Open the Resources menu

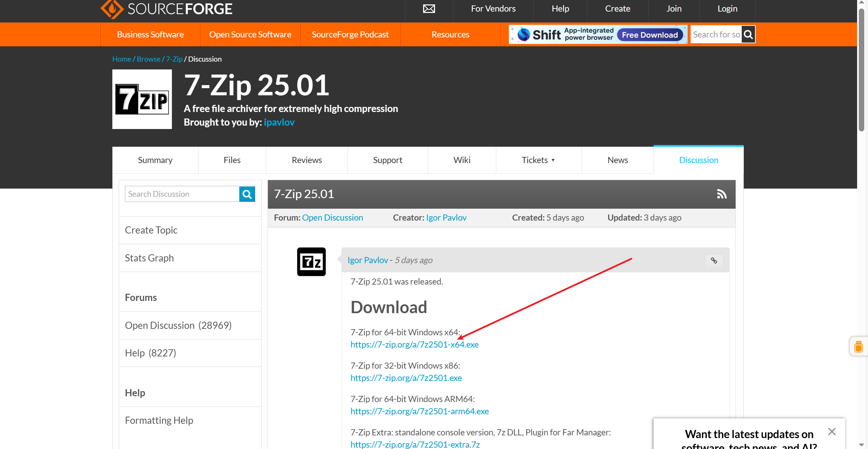pos(450,34)
